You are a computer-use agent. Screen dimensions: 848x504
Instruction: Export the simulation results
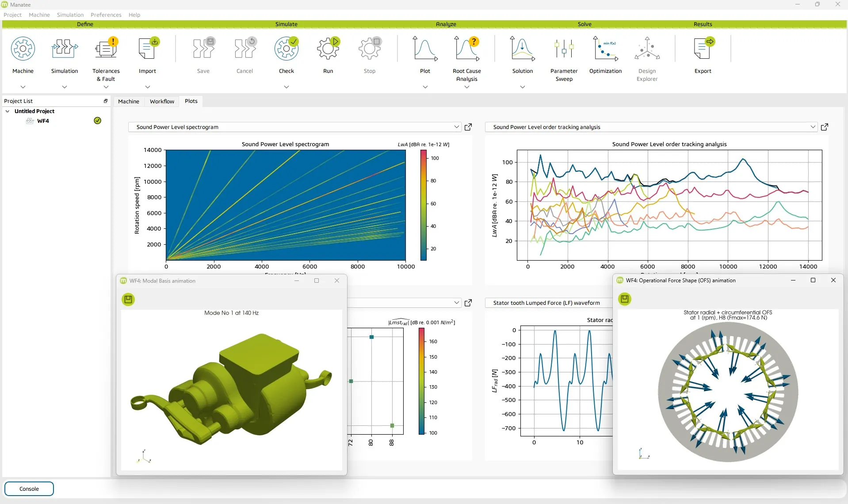[703, 49]
